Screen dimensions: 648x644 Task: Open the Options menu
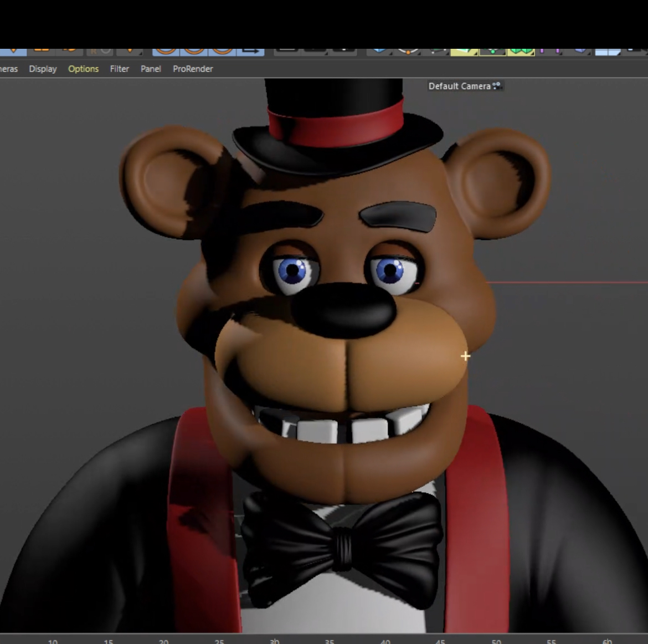point(83,69)
